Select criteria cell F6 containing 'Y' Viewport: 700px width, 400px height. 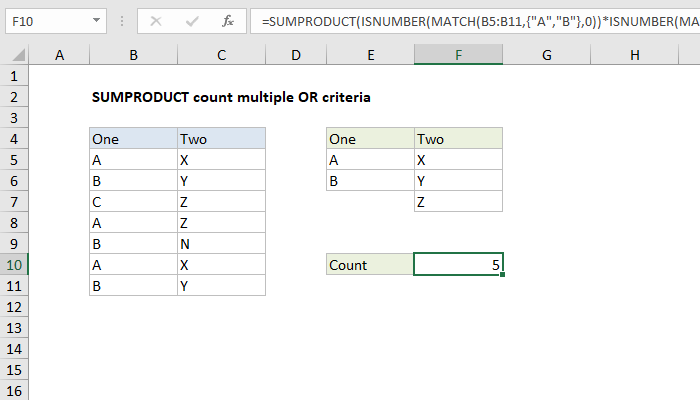(x=458, y=181)
